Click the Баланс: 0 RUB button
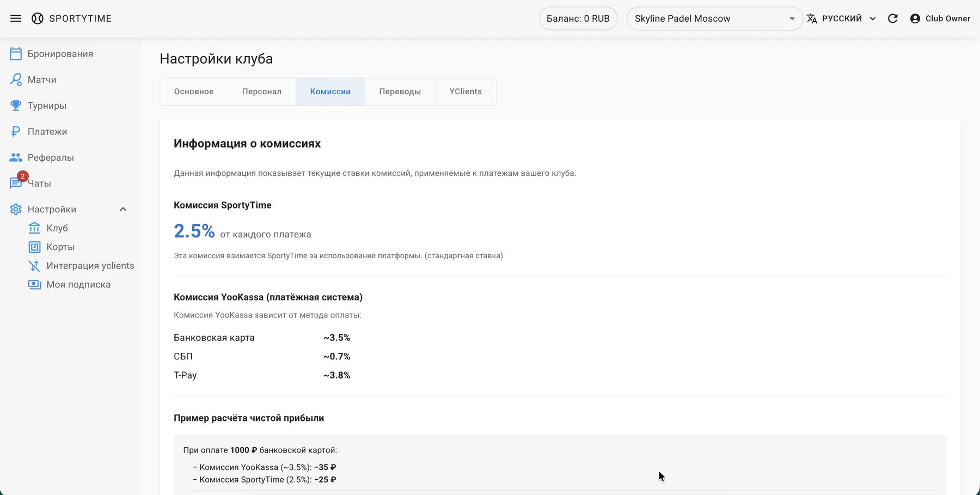 coord(578,19)
